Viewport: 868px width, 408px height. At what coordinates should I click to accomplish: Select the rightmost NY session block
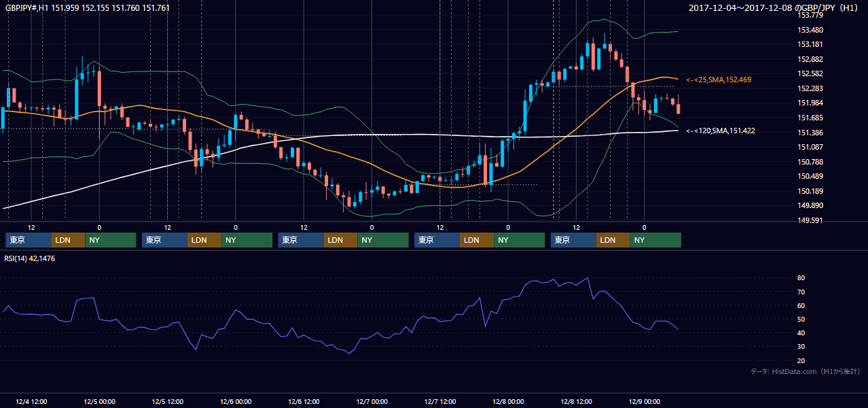(655, 240)
